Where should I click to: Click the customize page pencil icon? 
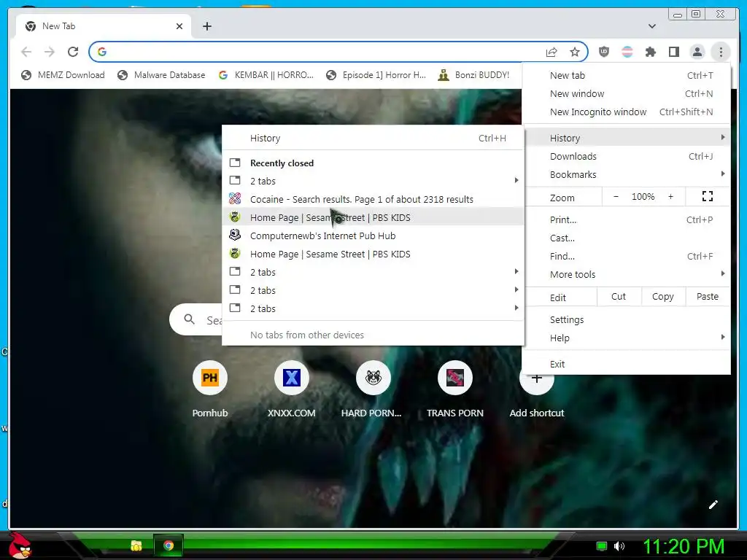coord(713,505)
